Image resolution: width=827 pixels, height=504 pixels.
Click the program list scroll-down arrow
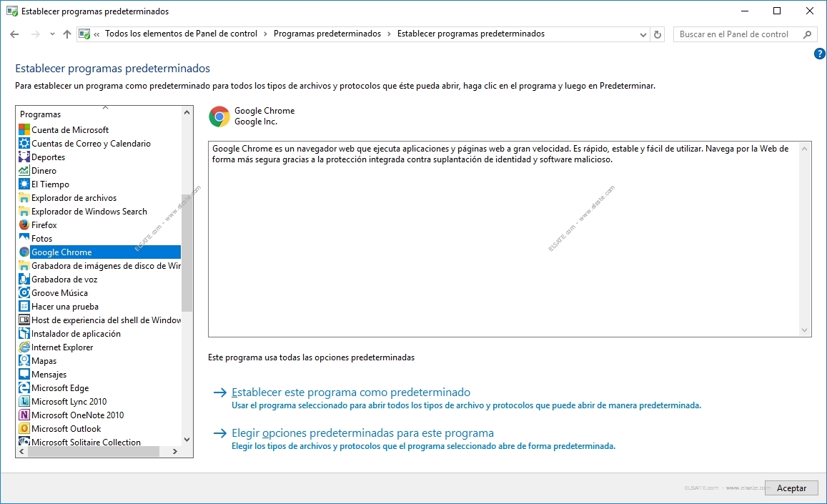tap(187, 440)
